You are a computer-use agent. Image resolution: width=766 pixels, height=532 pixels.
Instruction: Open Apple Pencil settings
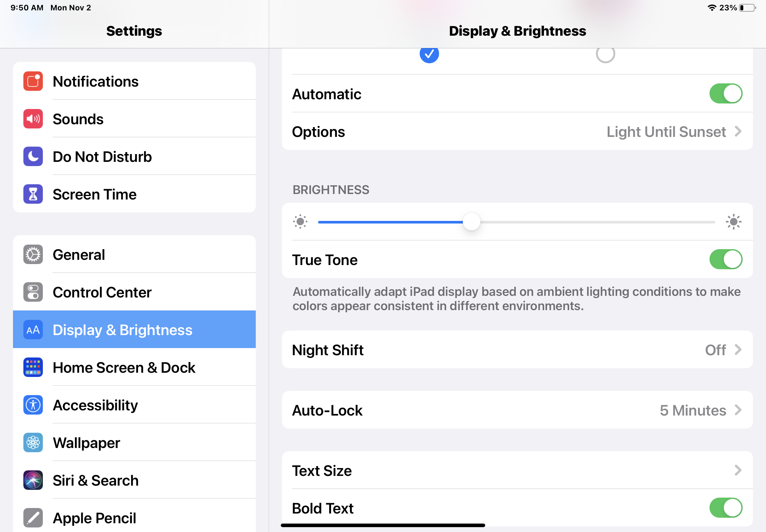pyautogui.click(x=94, y=518)
